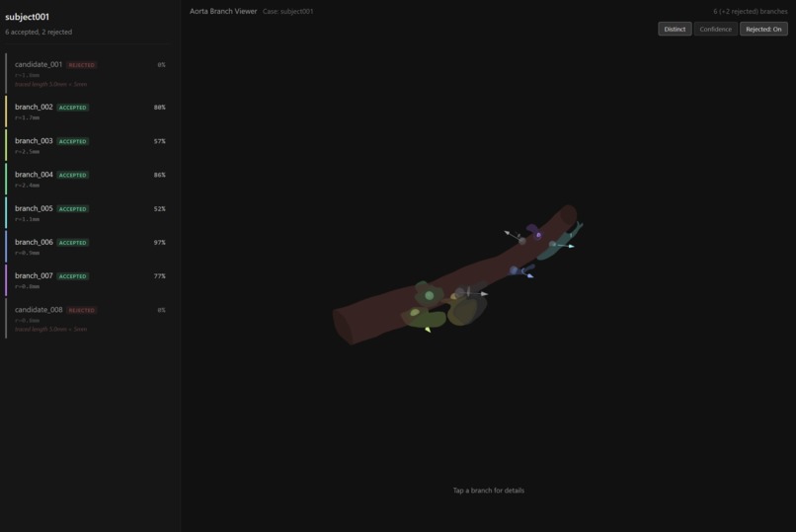Viewport: 796px width, 532px height.
Task: Click the Aorta Branch Viewer title
Action: pyautogui.click(x=223, y=11)
